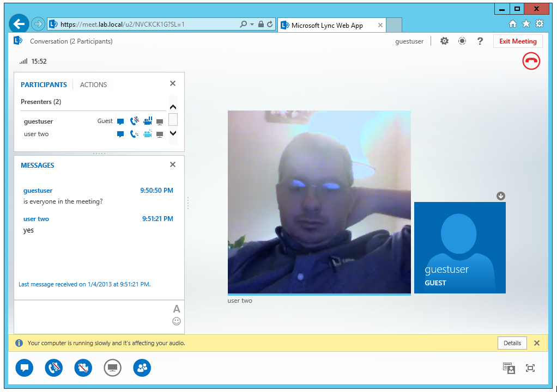557x392 pixels.
Task: Toggle full screen view icon
Action: point(530,368)
